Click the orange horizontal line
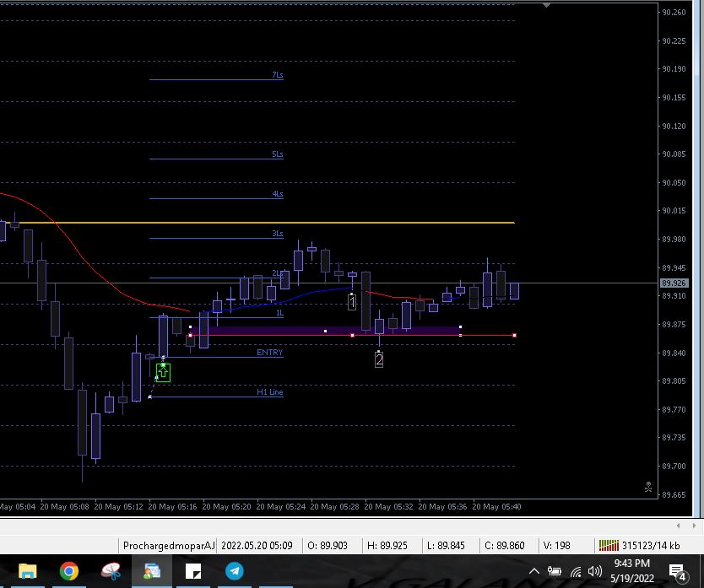704x588 pixels. coord(257,222)
